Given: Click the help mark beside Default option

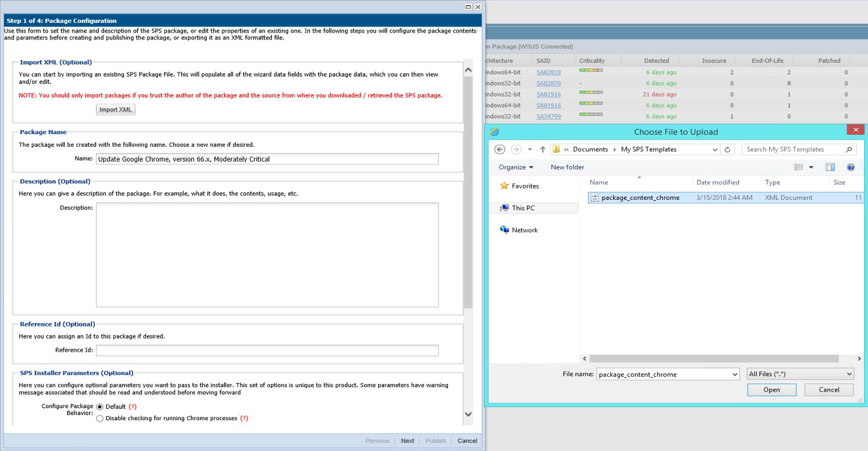Looking at the screenshot, I should click(133, 407).
